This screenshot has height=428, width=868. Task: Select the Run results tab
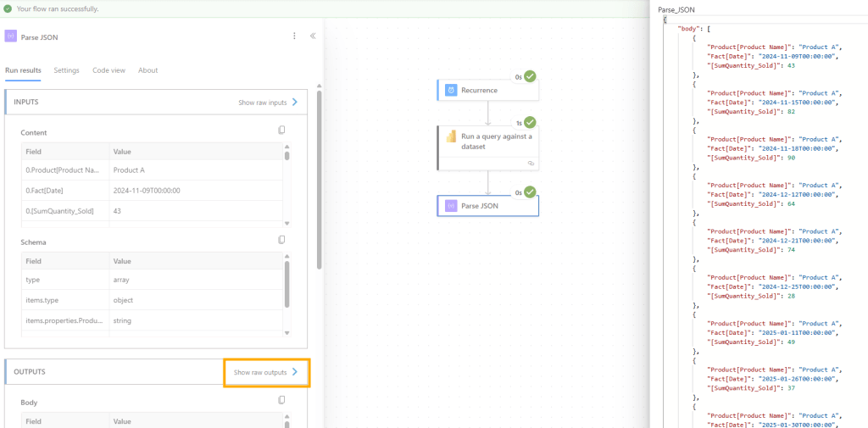click(x=23, y=70)
